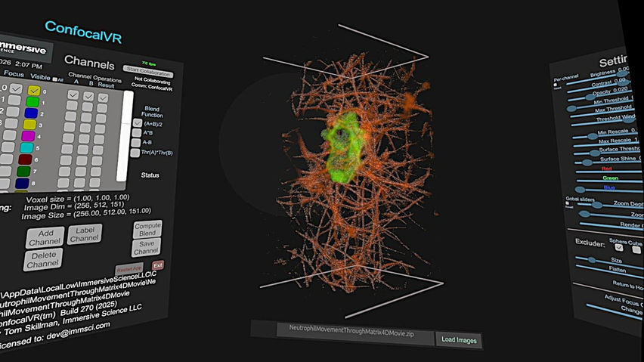This screenshot has width=644, height=362.
Task: Click the Load Images button
Action: point(459,339)
